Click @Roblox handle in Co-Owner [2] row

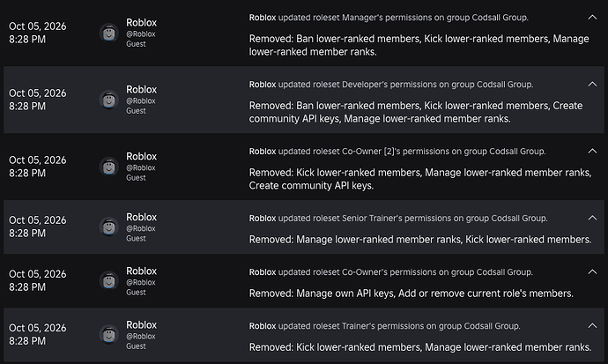coord(141,167)
